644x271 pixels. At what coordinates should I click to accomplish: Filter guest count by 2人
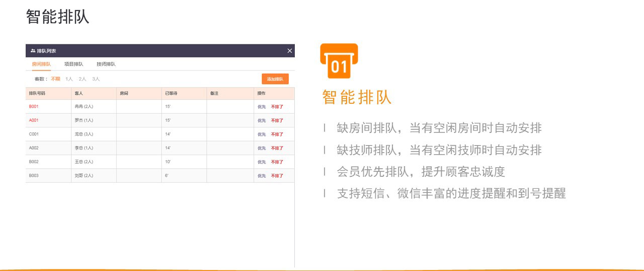[x=83, y=79]
